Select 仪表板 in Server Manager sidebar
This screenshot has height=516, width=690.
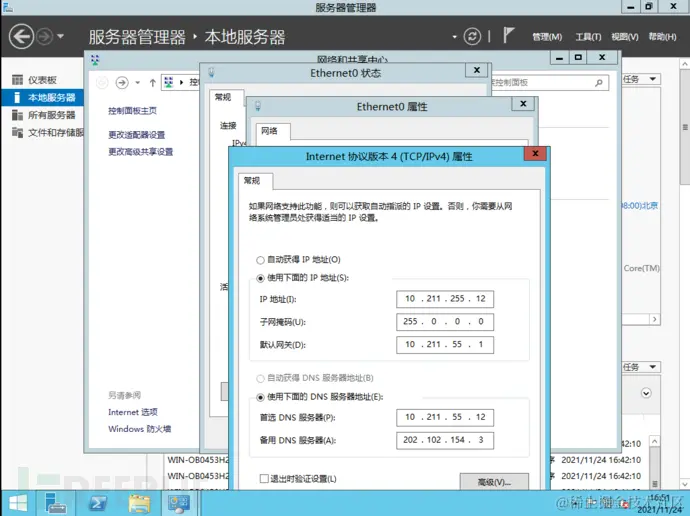click(x=42, y=80)
